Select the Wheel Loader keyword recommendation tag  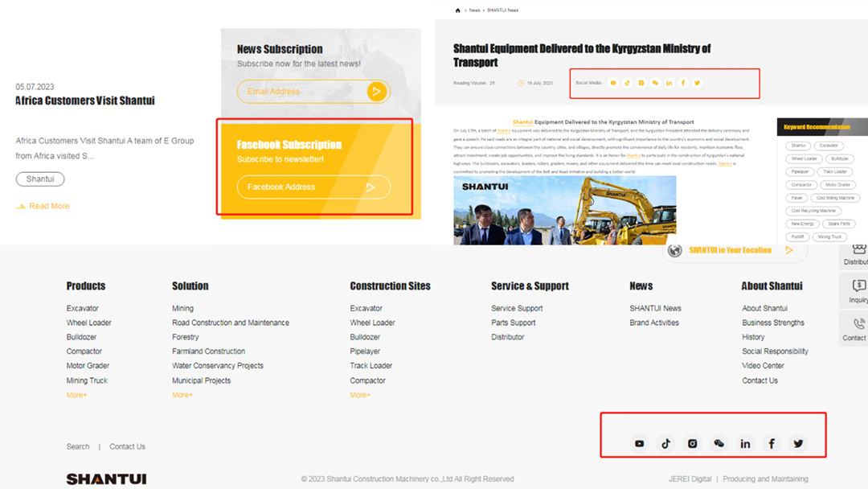click(x=804, y=158)
